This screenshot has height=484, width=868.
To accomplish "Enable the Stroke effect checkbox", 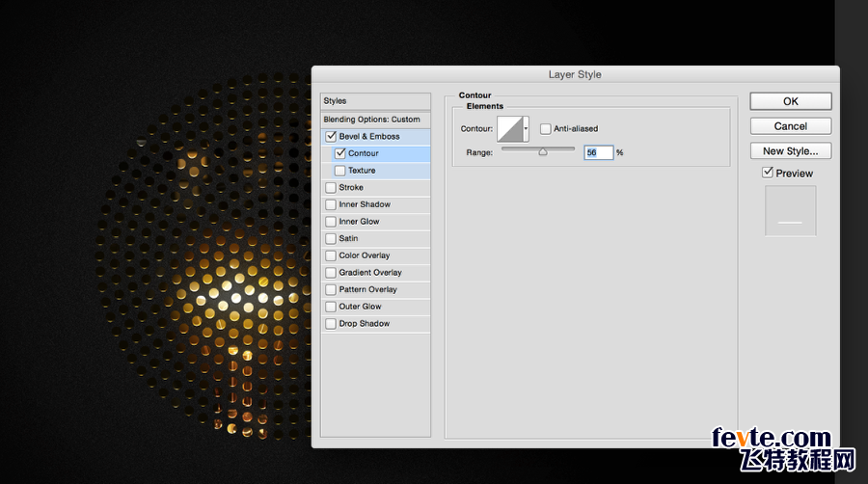I will coord(331,187).
